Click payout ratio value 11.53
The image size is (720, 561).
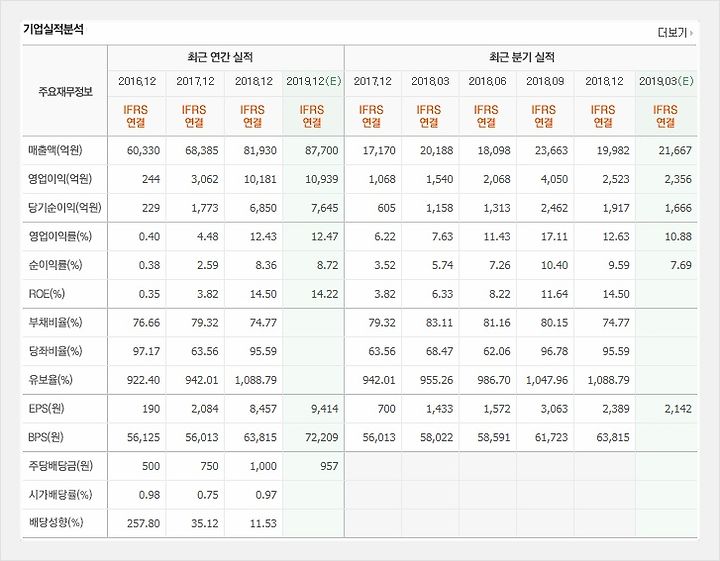point(263,523)
